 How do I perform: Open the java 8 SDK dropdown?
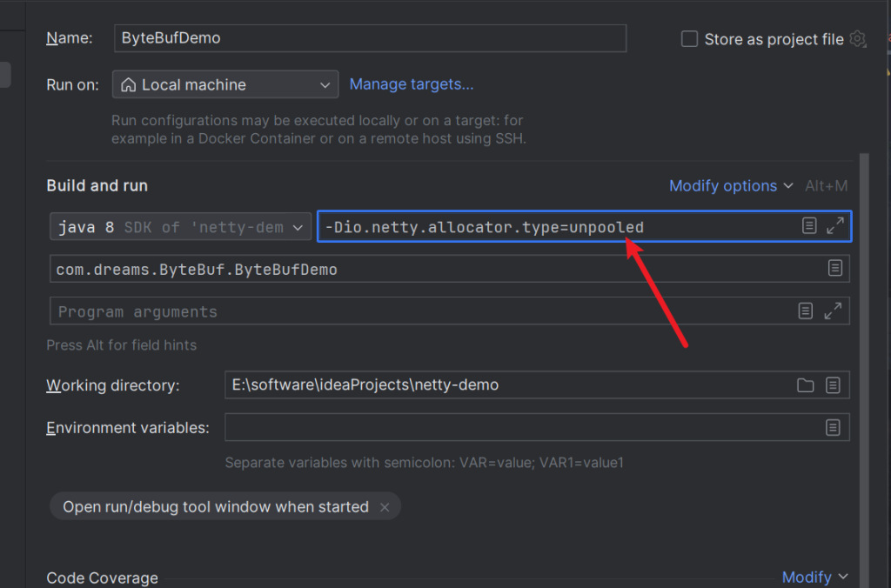(x=180, y=227)
